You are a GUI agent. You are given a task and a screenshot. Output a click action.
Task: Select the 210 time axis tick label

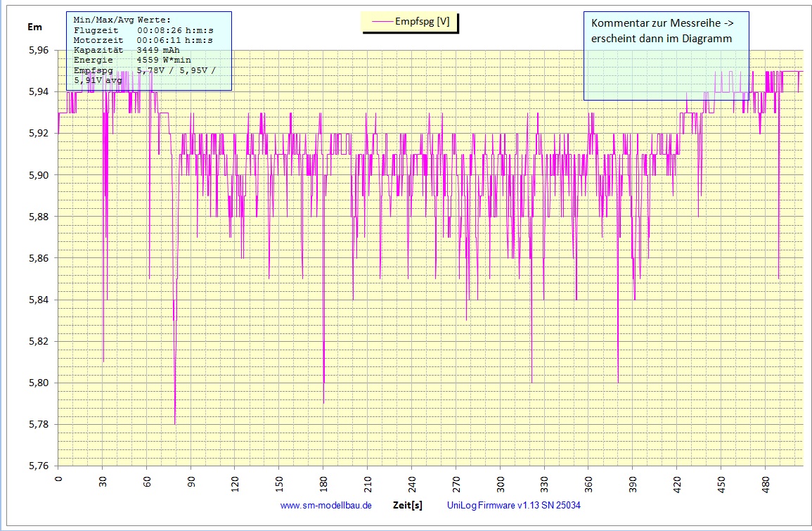click(368, 483)
